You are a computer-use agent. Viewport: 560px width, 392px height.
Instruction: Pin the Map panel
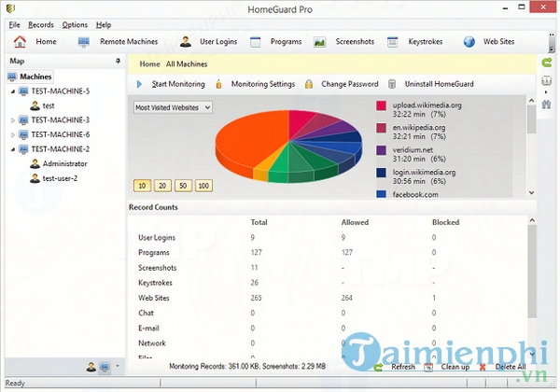click(x=118, y=61)
